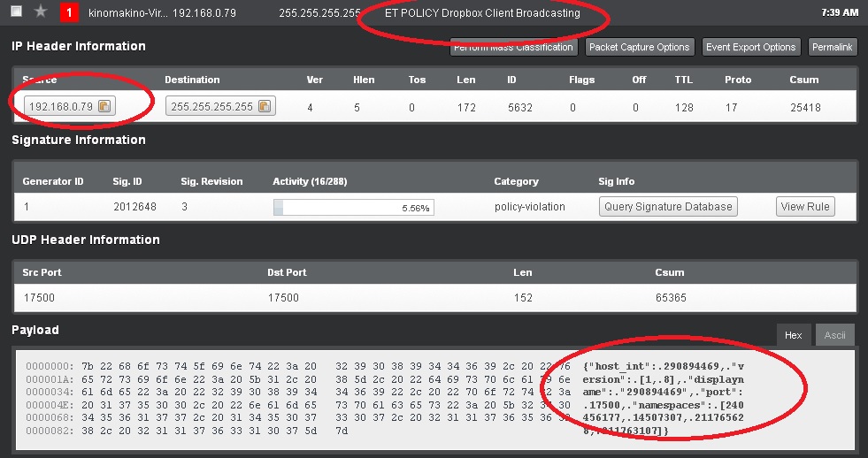Click the Activity 5.56% progress bar

pyautogui.click(x=353, y=208)
